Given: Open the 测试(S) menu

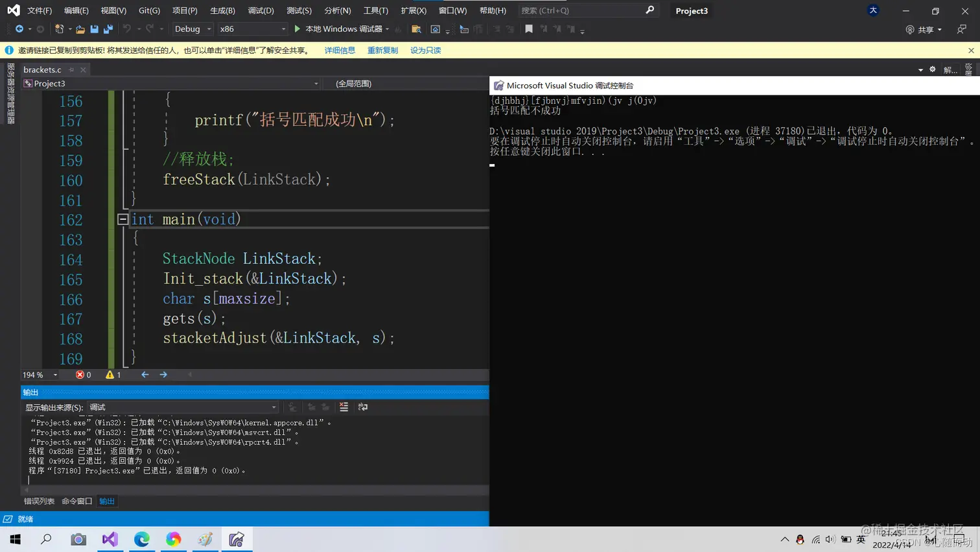Looking at the screenshot, I should [x=299, y=10].
